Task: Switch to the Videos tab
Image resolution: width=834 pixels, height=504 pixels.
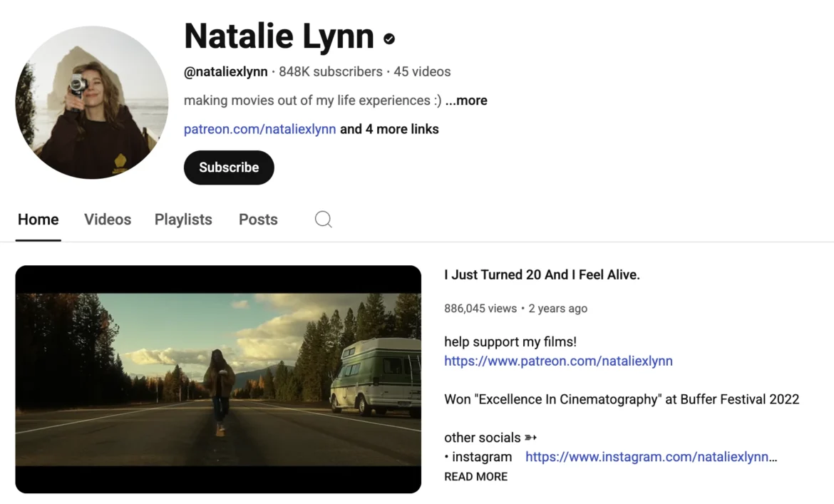Action: tap(107, 220)
